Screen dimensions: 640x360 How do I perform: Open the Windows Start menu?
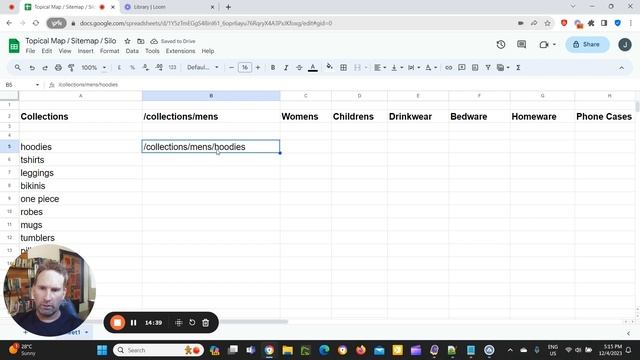(x=102, y=350)
